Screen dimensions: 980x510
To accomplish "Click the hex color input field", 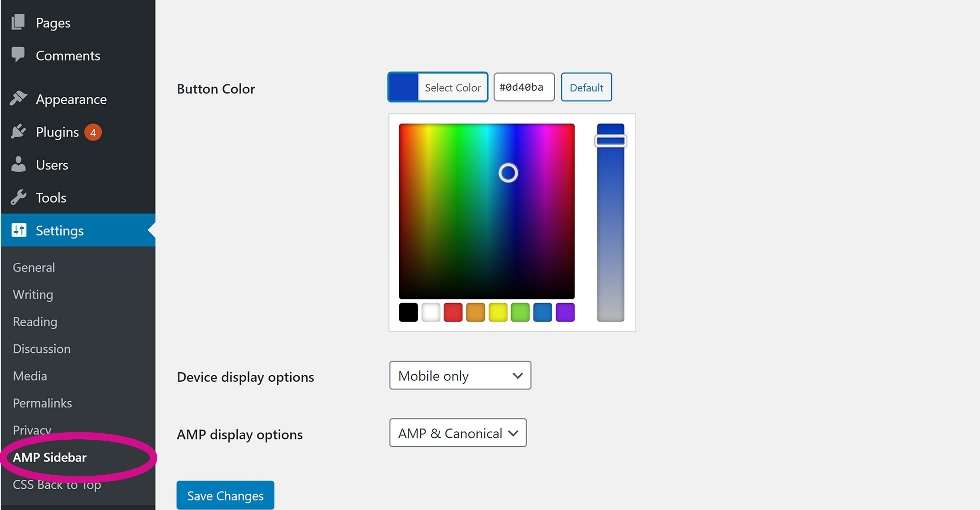I will [524, 87].
